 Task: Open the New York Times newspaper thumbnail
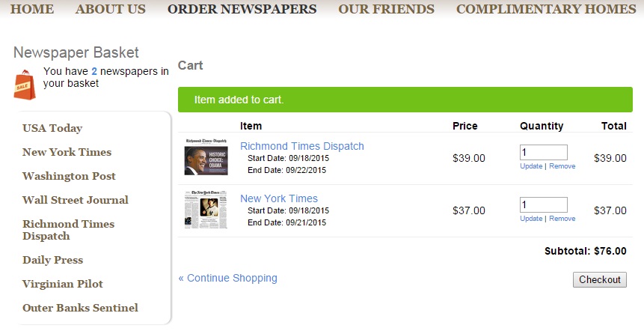pyautogui.click(x=206, y=210)
